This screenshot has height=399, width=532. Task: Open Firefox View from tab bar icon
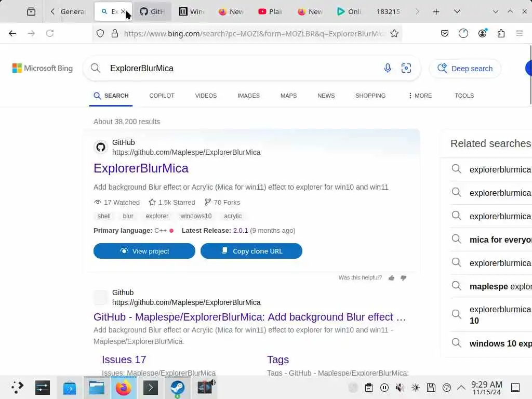point(31,11)
